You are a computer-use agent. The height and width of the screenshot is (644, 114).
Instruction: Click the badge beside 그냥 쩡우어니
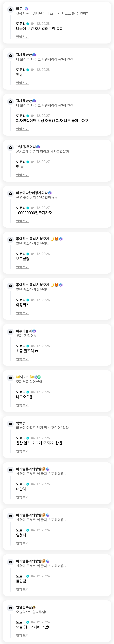click(x=38, y=147)
